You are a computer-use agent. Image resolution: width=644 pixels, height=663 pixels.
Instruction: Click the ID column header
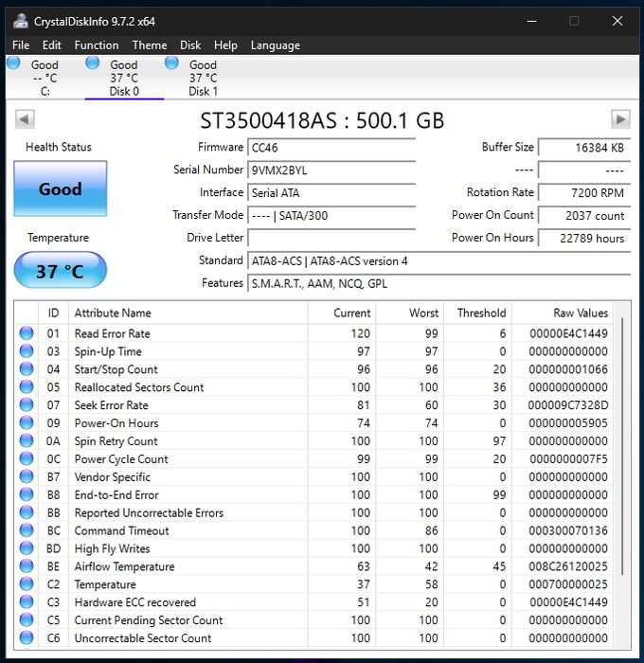(x=53, y=313)
